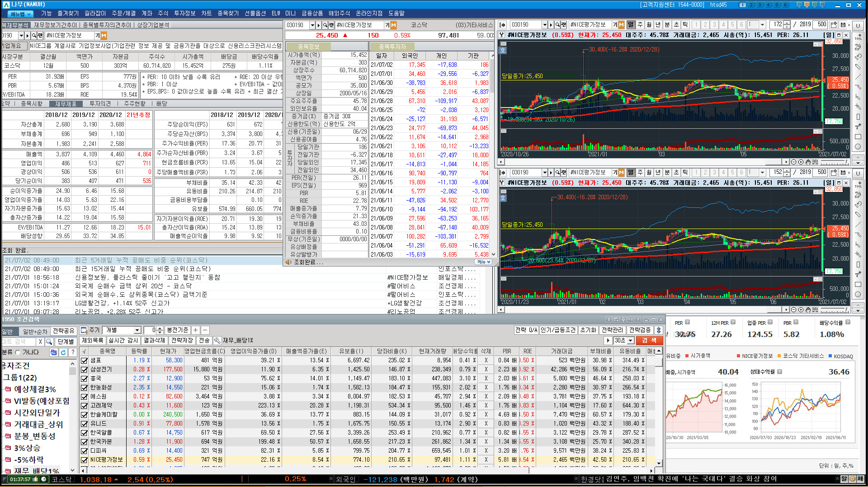Image resolution: width=868 pixels, height=487 pixels.
Task: Click the plus button next to 봉전기준
Action: pyautogui.click(x=196, y=330)
